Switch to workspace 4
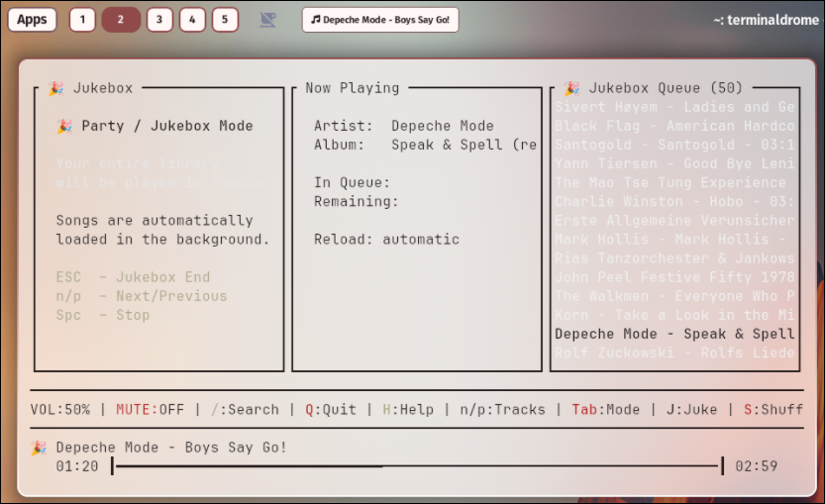825x504 pixels. click(192, 20)
